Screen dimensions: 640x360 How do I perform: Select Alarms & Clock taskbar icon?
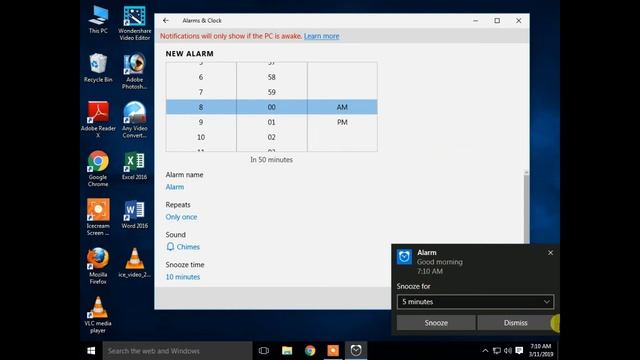356,351
